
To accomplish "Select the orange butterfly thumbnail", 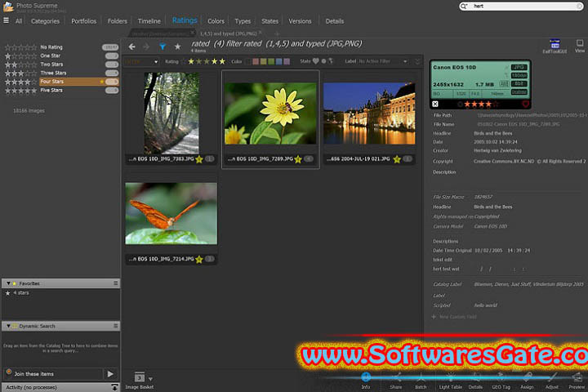I will [171, 213].
